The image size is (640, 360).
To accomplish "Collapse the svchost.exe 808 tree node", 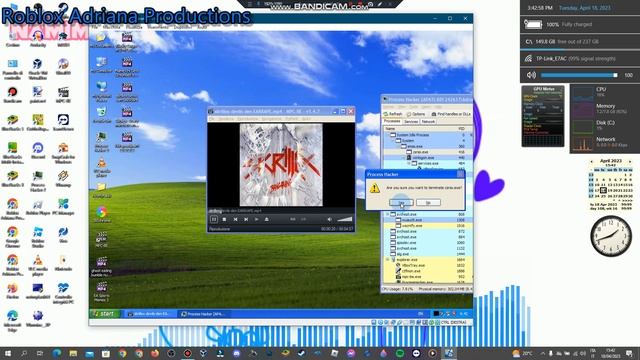I will coord(388,214).
